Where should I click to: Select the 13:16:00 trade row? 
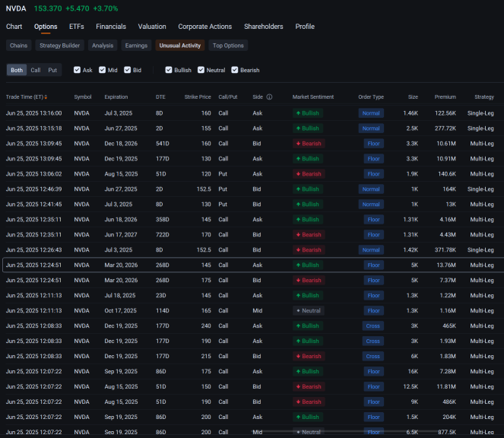[252, 113]
